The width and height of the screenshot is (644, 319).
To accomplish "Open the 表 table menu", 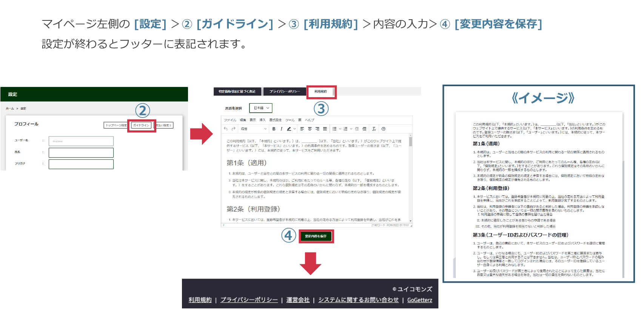I will point(300,120).
